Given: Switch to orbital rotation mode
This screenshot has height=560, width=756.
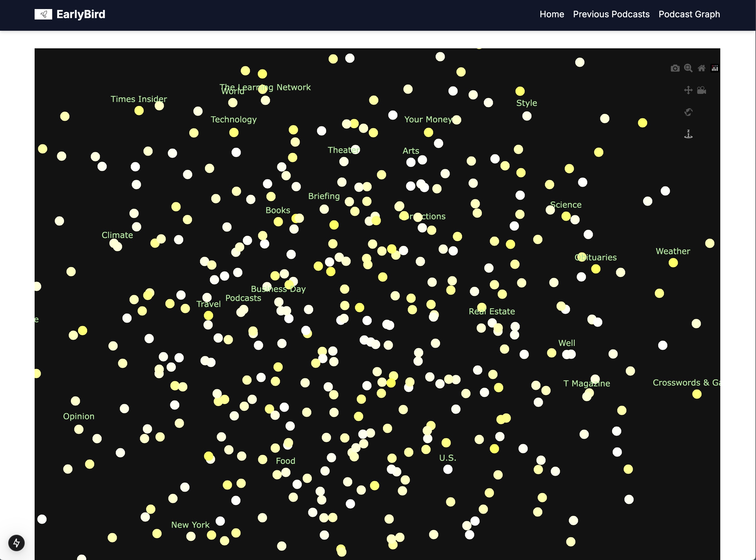Looking at the screenshot, I should click(688, 112).
